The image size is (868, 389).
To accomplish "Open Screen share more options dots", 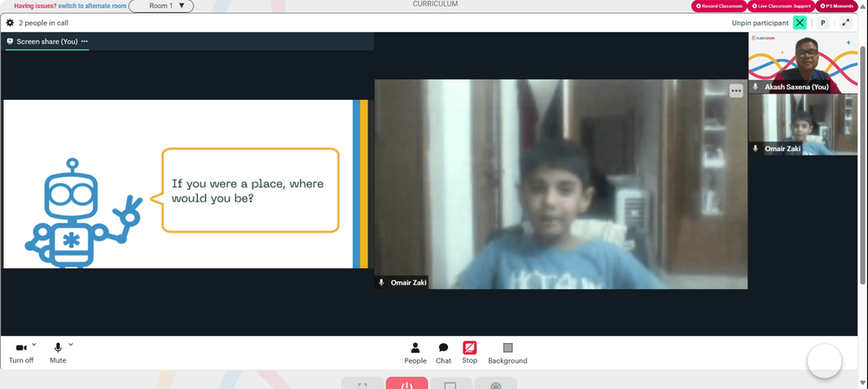I will tap(84, 42).
